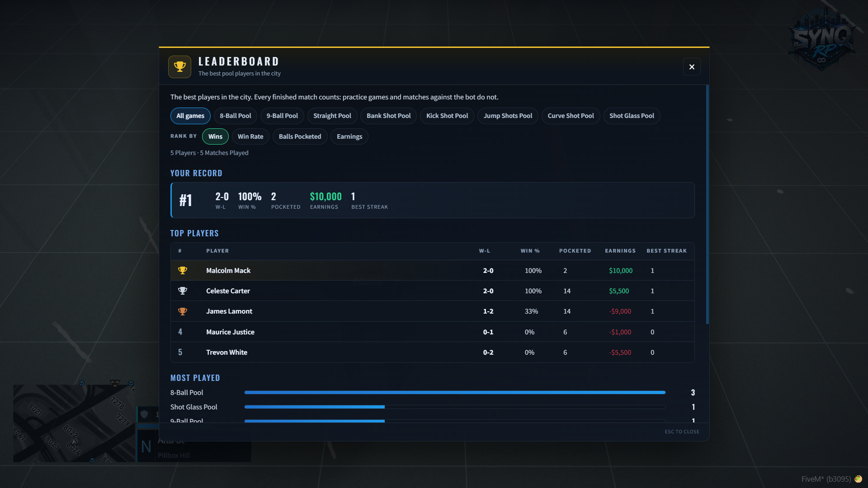Switch to Bank Shot Pool filter

tap(389, 116)
